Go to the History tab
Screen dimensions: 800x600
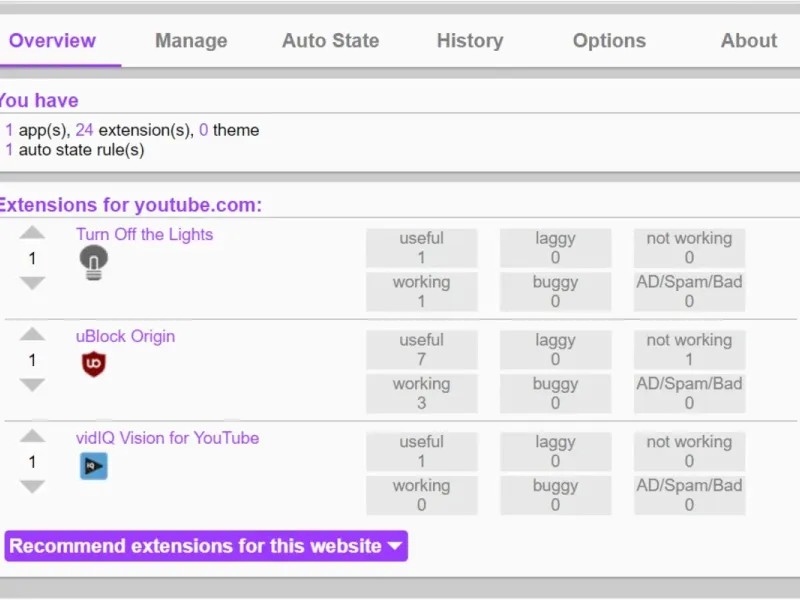click(470, 41)
